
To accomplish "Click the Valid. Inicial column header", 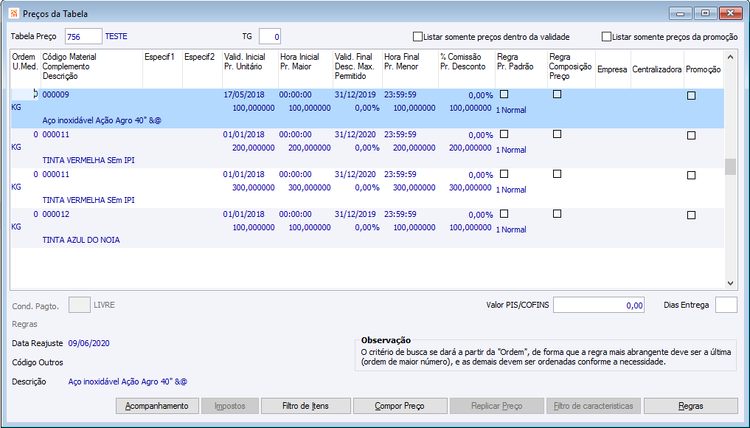I will pos(244,57).
